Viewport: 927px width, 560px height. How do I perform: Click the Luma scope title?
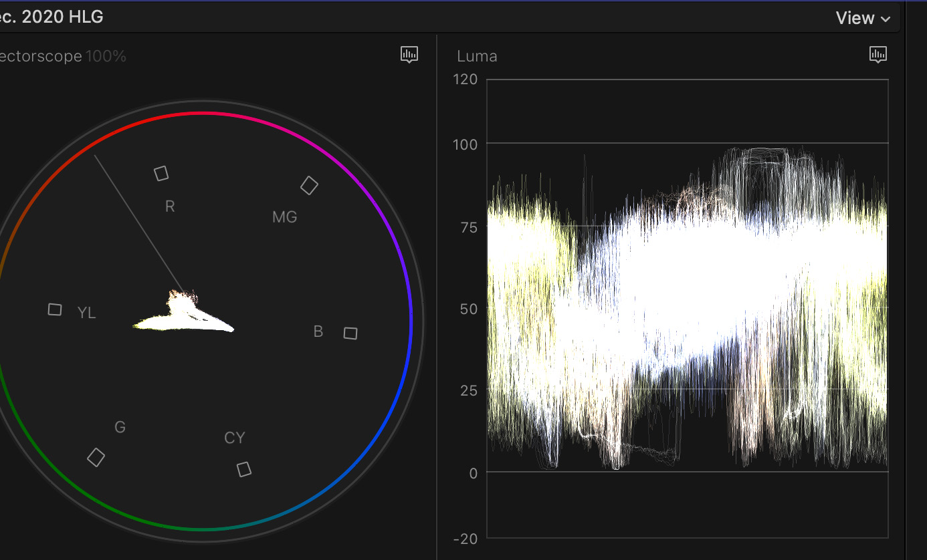click(477, 56)
